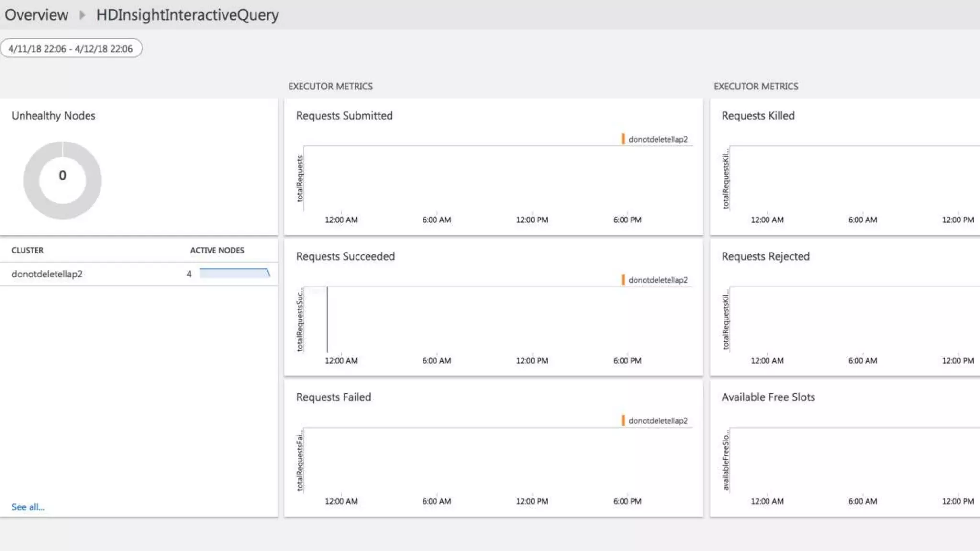Click donotdeletellap2 legend label in Requests Succeeded

[x=658, y=280]
